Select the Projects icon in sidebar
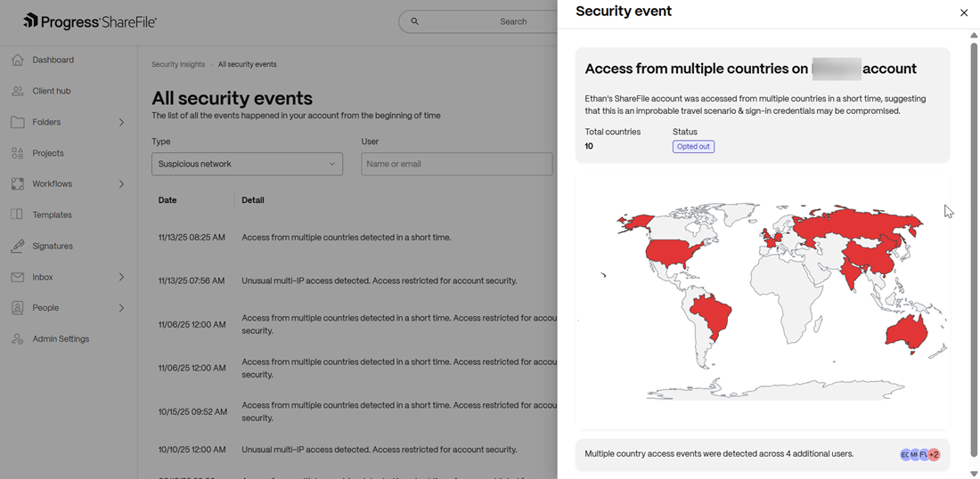Screen dimensions: 980x479 18,153
